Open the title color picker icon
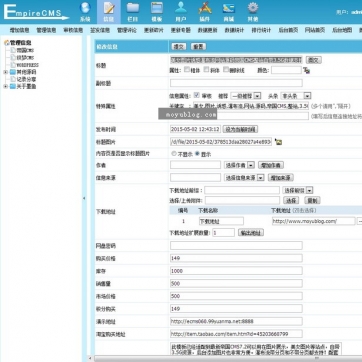Screen dimensions: 362x362 coord(306,70)
